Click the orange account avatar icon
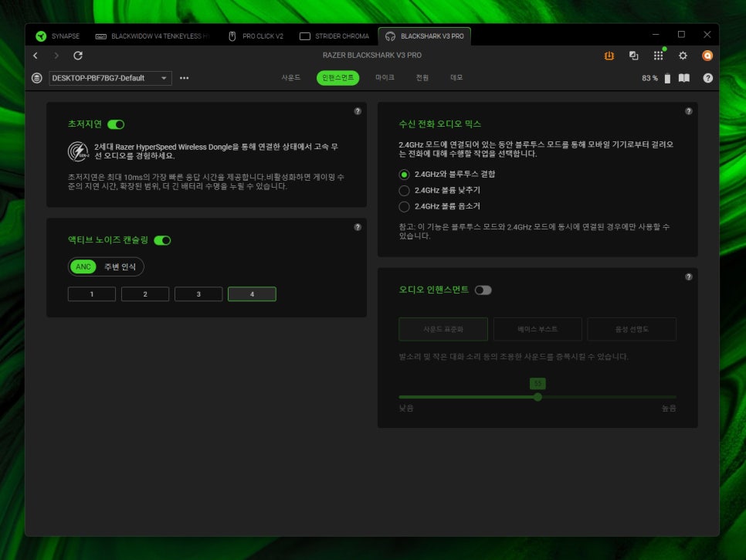The height and width of the screenshot is (560, 746). 707,56
